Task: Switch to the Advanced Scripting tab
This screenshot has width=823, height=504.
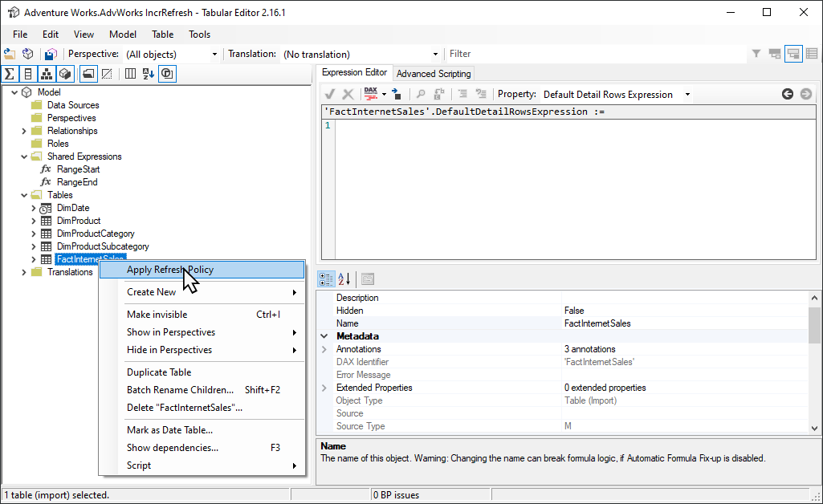Action: (433, 72)
